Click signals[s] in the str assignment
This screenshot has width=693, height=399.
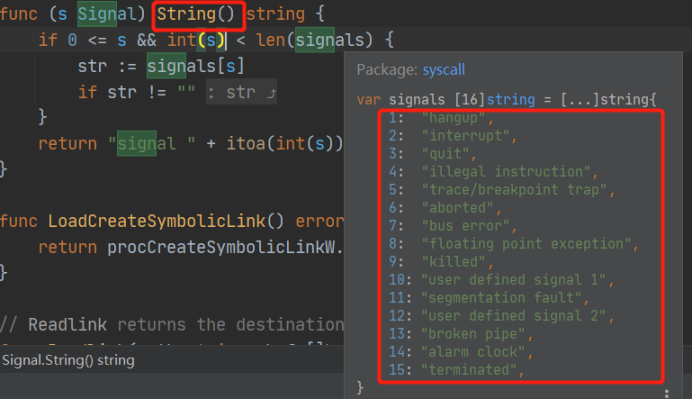(195, 66)
